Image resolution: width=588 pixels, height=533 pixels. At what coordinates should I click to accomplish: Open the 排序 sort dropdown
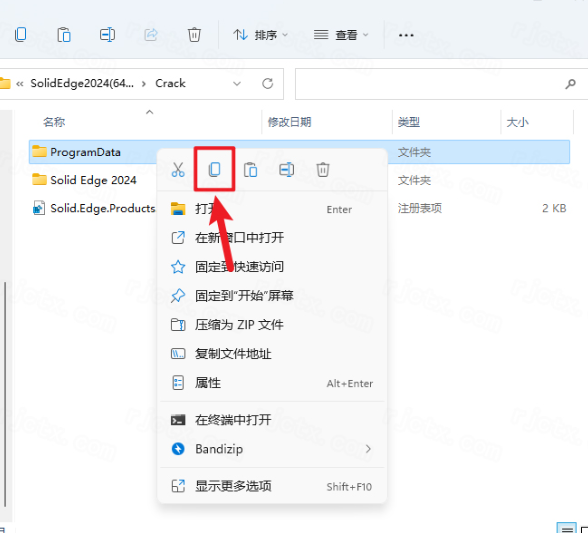[x=261, y=35]
